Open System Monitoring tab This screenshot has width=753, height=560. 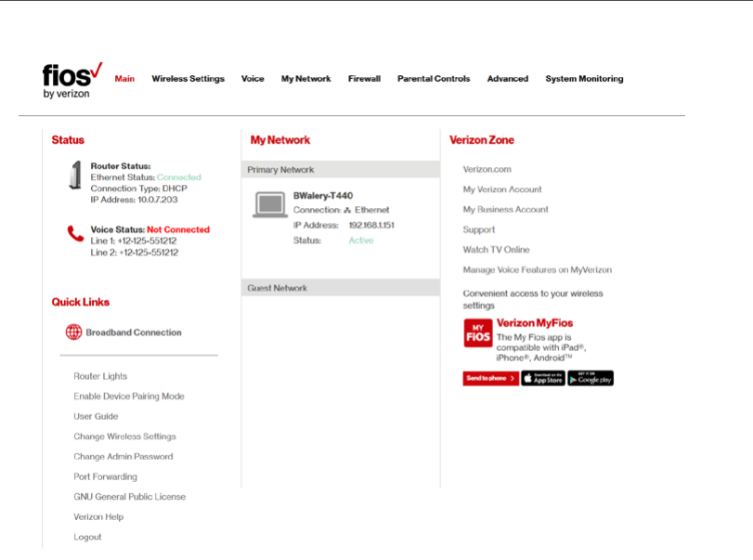[x=584, y=79]
